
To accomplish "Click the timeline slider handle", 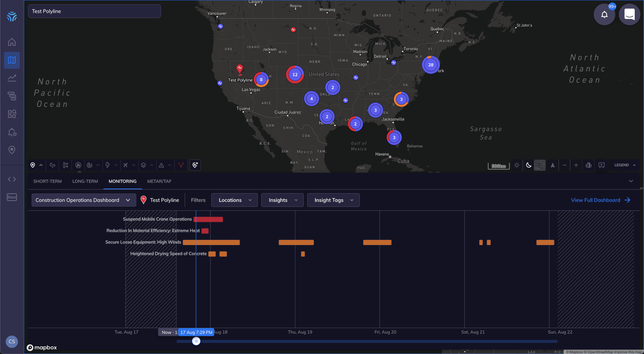I will [x=196, y=341].
